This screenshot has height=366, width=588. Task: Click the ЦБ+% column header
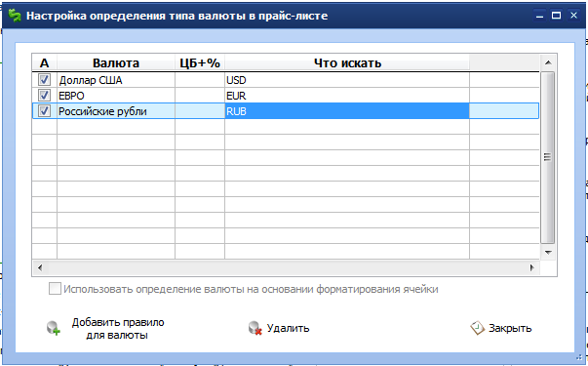200,62
